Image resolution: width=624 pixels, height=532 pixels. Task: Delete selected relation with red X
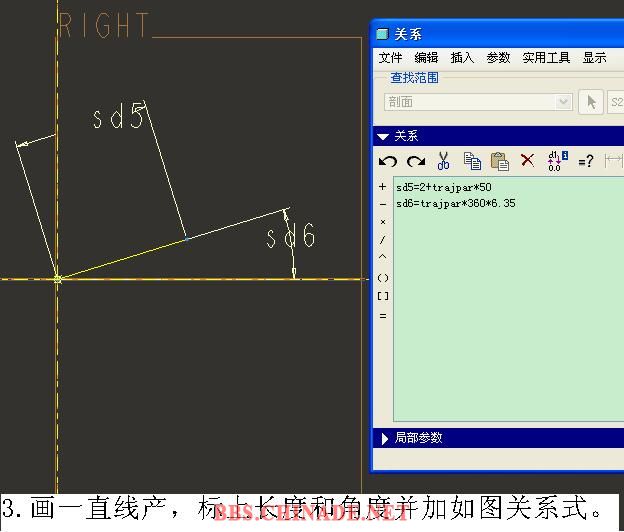pos(527,160)
